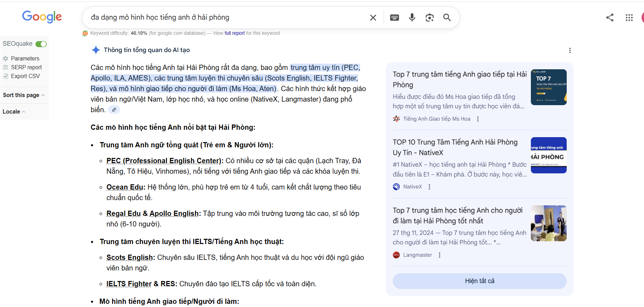Viewport: 644px width, 307px height.
Task: Clear the search query with X
Action: 373,18
